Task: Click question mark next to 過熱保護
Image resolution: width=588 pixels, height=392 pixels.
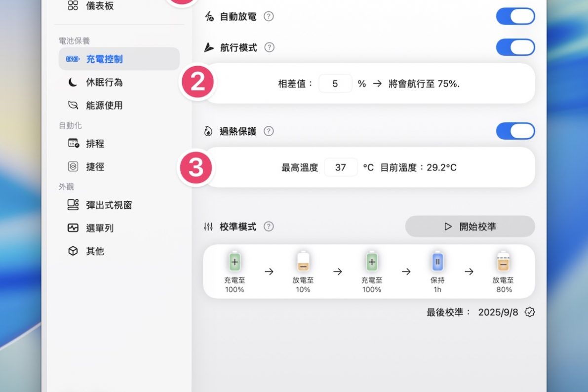Action: (269, 131)
